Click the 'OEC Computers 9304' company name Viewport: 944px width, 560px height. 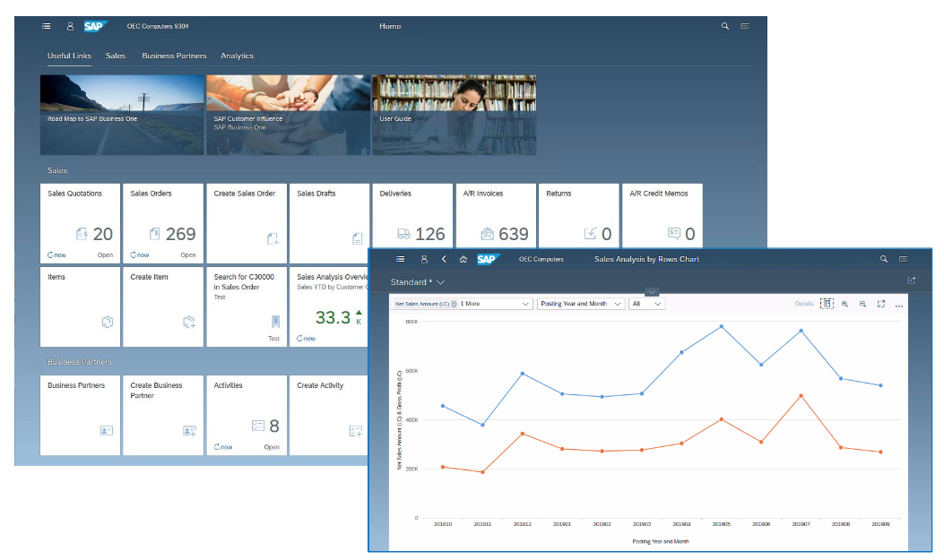pos(158,27)
